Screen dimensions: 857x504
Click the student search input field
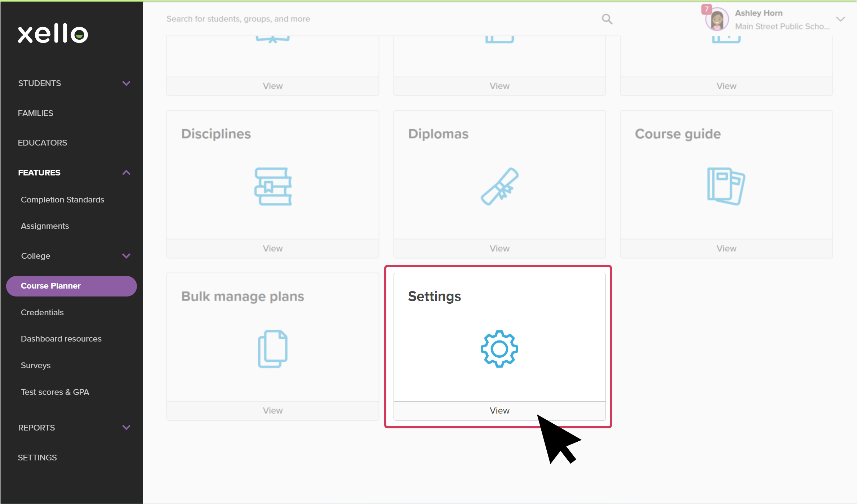360,19
